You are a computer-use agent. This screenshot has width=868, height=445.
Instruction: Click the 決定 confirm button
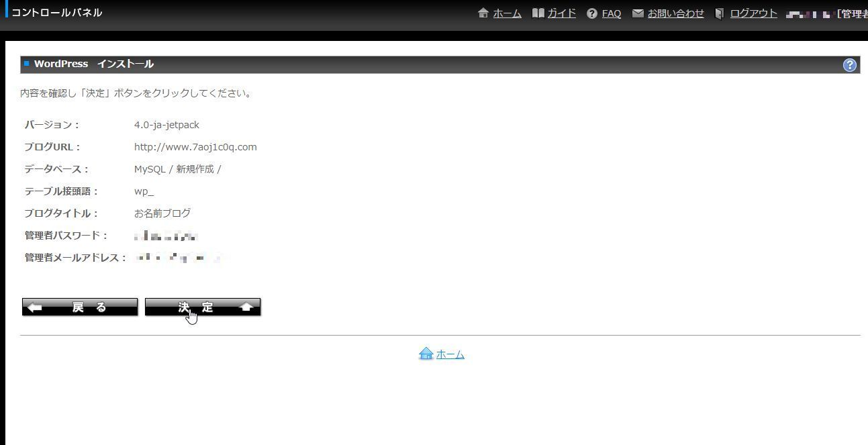click(x=203, y=307)
